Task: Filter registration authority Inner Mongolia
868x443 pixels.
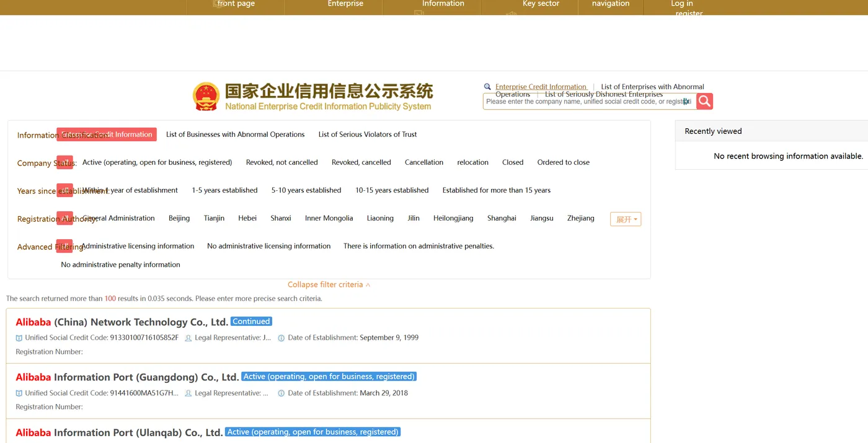Action: pos(329,218)
